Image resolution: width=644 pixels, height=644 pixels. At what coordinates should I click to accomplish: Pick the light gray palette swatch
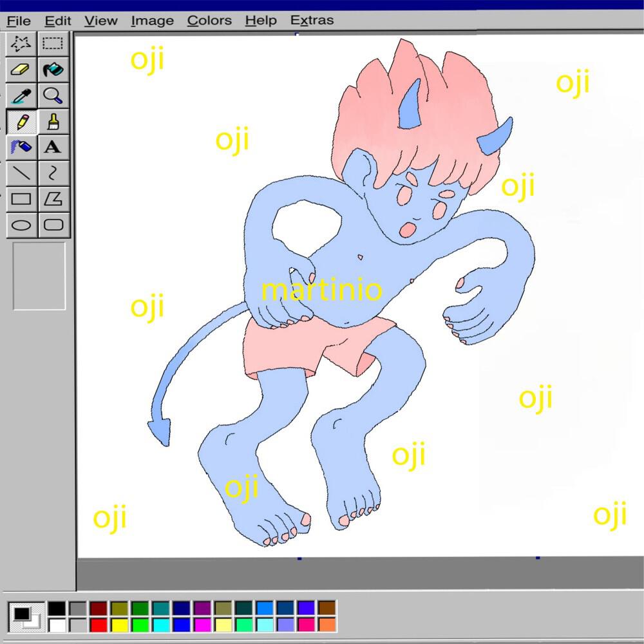pyautogui.click(x=78, y=625)
